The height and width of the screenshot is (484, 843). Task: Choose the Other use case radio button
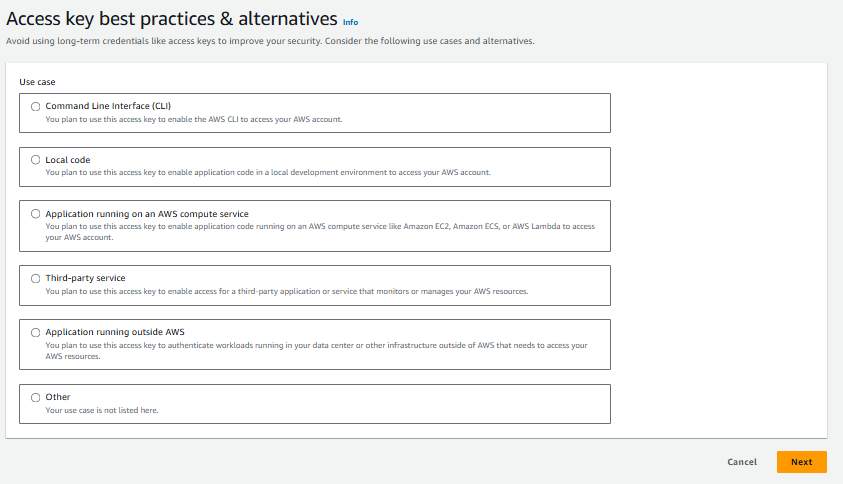[x=35, y=397]
